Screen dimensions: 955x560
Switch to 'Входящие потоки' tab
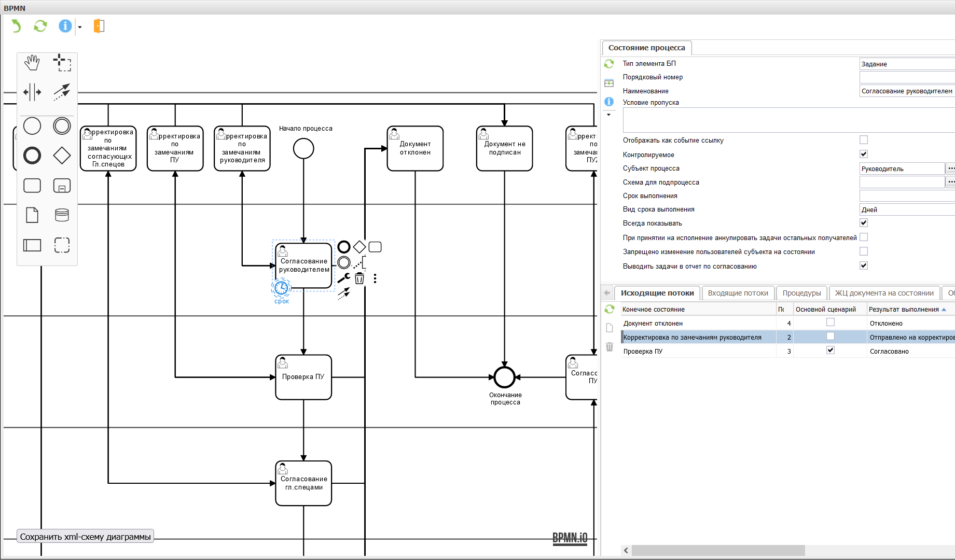(738, 293)
